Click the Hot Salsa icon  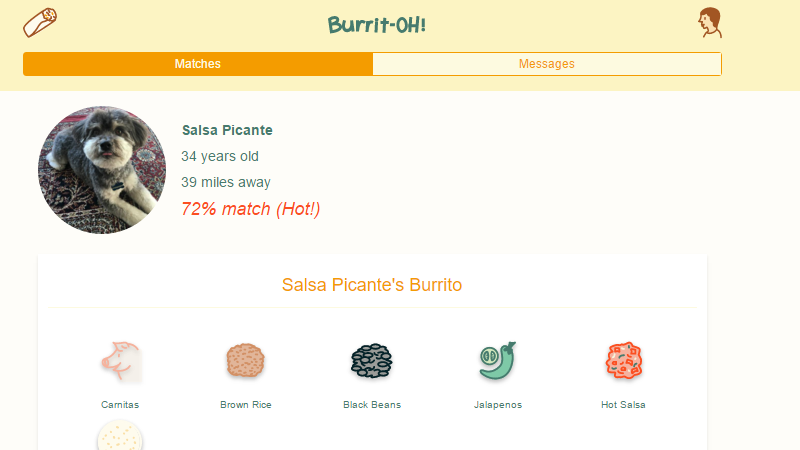coord(623,361)
